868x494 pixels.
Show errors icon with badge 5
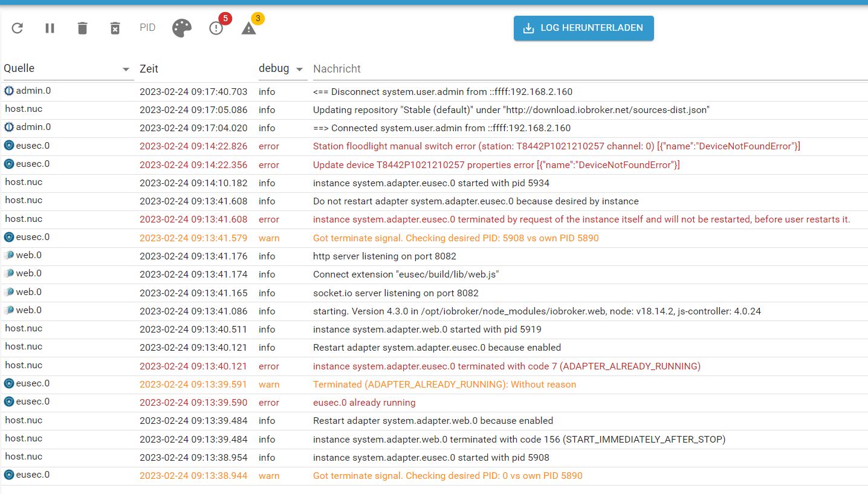coord(216,28)
